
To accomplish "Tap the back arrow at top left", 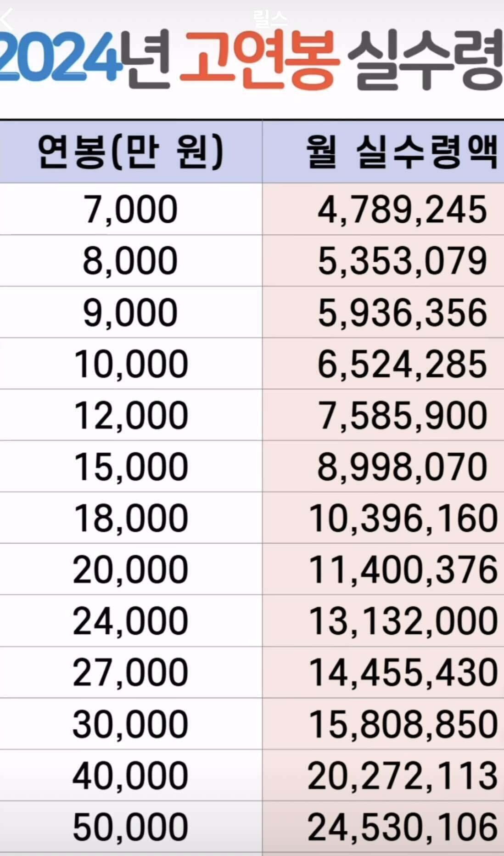I will click(x=7, y=19).
